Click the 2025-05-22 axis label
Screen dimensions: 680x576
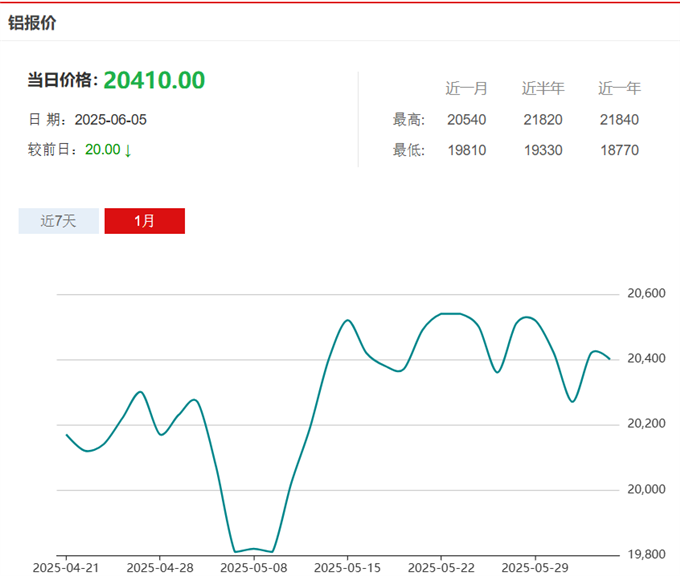pyautogui.click(x=441, y=567)
